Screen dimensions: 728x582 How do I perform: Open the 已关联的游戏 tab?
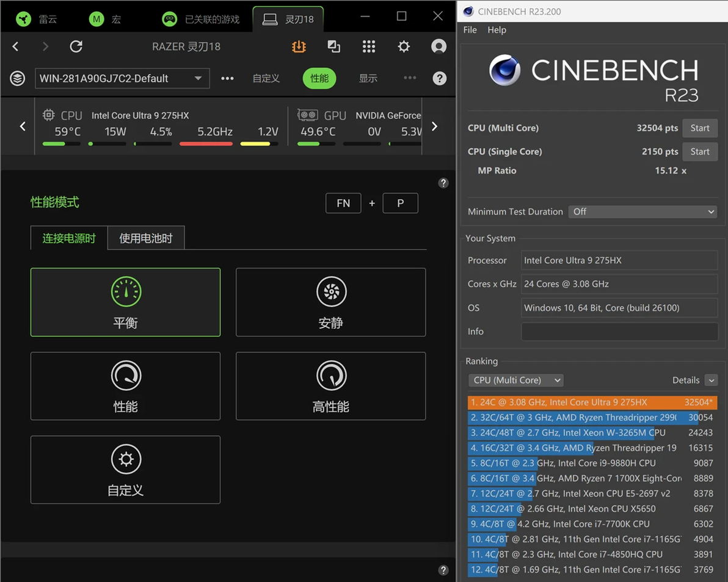point(201,19)
